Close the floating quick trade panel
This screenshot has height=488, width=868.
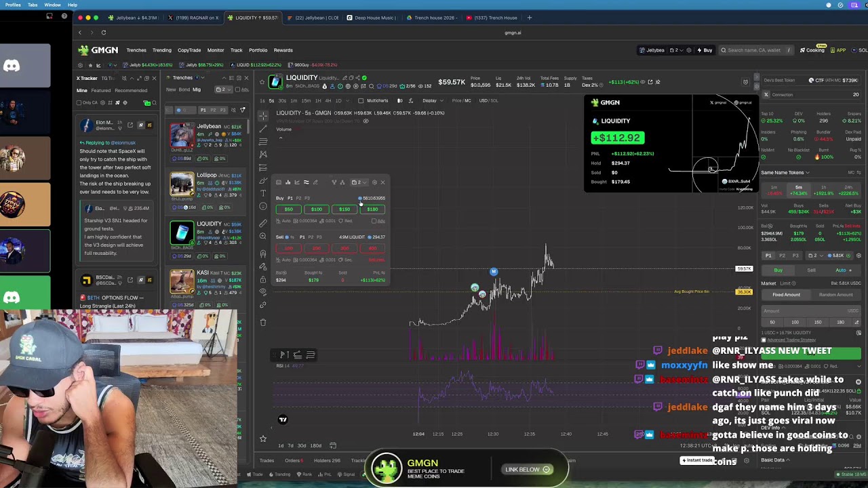(x=382, y=182)
